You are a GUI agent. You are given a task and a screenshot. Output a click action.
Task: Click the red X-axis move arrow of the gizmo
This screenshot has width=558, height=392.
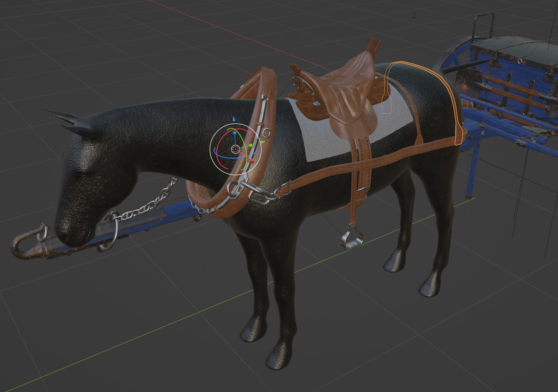pyautogui.click(x=252, y=160)
